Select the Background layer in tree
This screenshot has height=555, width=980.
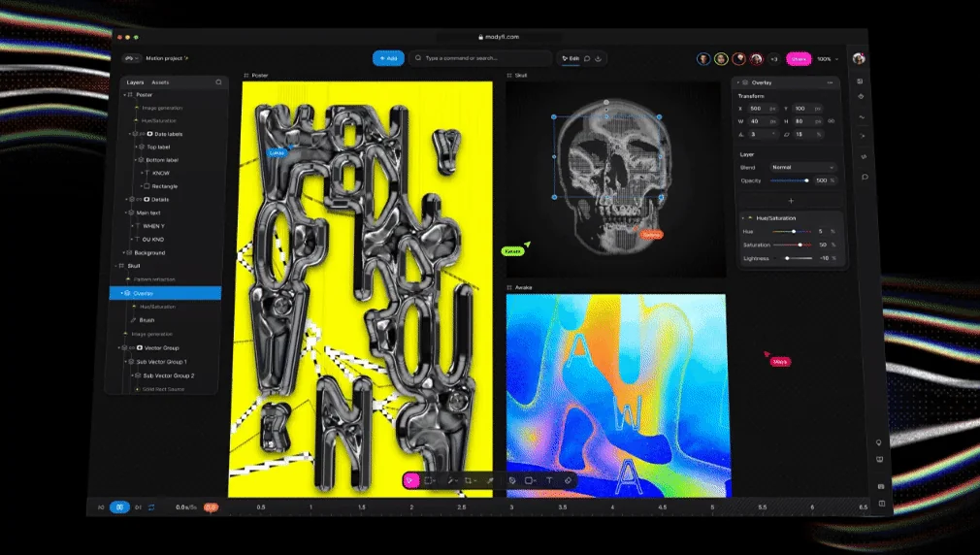pyautogui.click(x=150, y=252)
